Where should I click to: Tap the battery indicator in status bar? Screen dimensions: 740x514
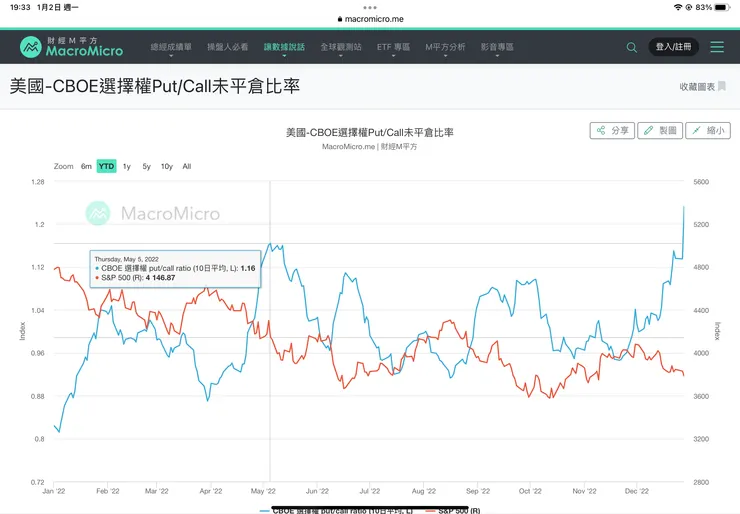click(722, 7)
